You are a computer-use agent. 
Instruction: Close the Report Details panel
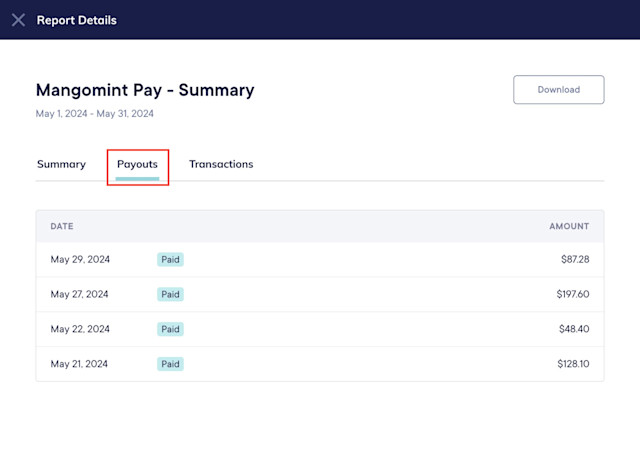point(18,20)
